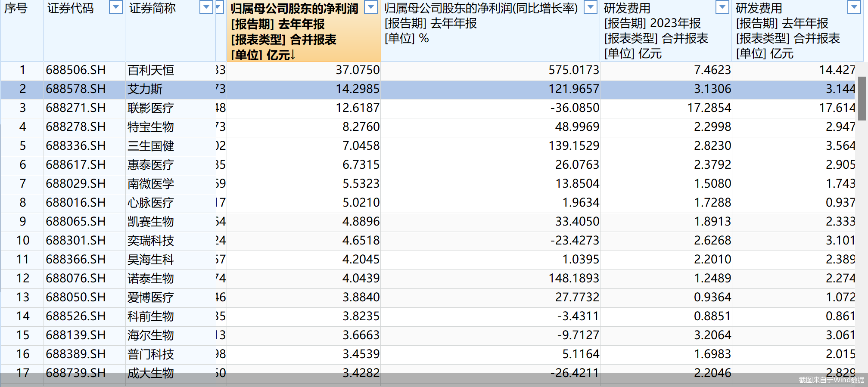Select stock code 688029.SH
This screenshot has width=868, height=387.
[76, 184]
